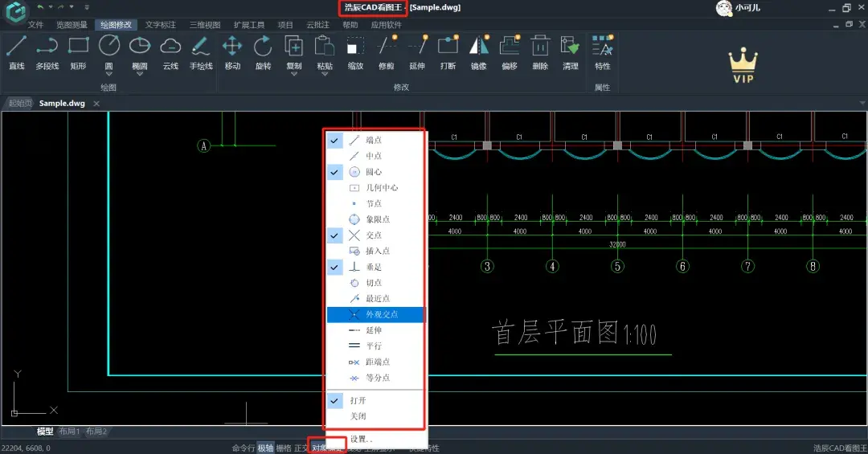868x454 pixels.
Task: Switch to 览图测量 ribbon tab
Action: [x=72, y=25]
